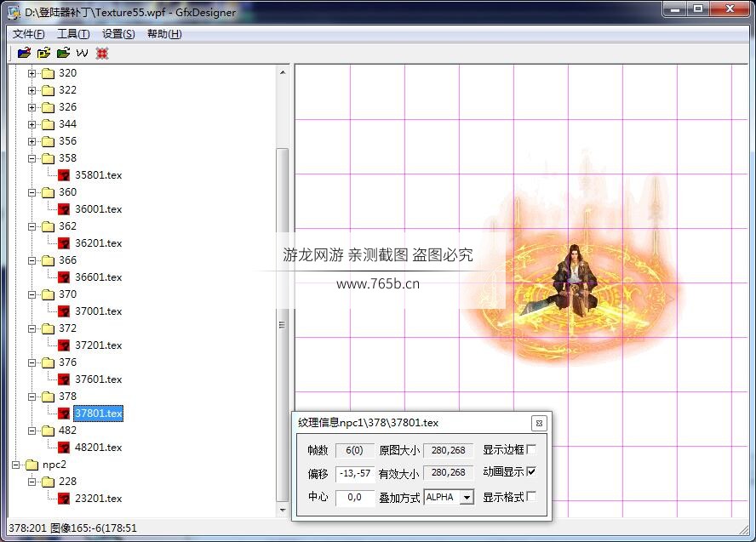Click the folder icon of 344

[48, 124]
